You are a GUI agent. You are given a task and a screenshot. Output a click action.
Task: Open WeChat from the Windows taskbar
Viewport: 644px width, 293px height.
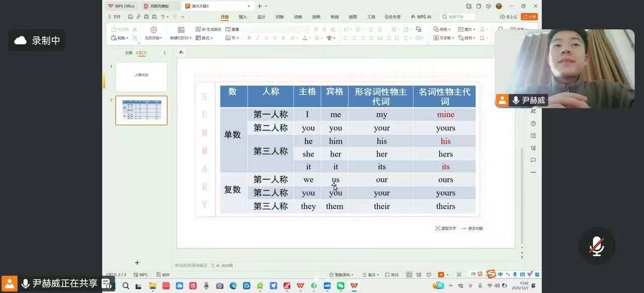(x=341, y=286)
